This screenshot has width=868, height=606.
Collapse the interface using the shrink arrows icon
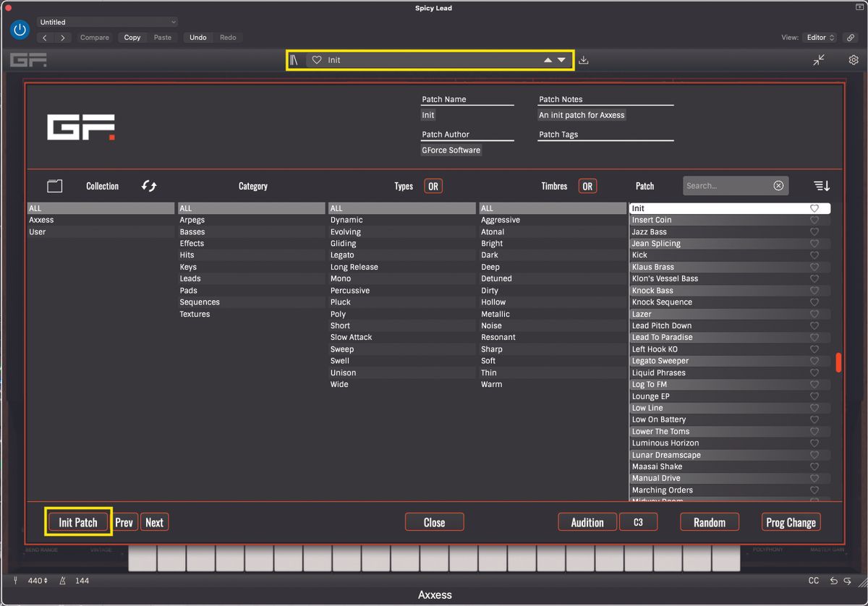tap(818, 59)
